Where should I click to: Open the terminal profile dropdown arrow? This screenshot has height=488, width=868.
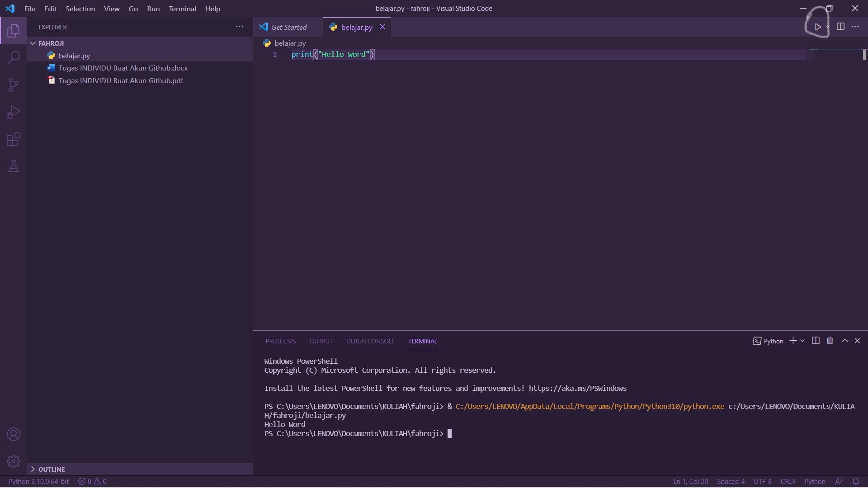(x=802, y=341)
